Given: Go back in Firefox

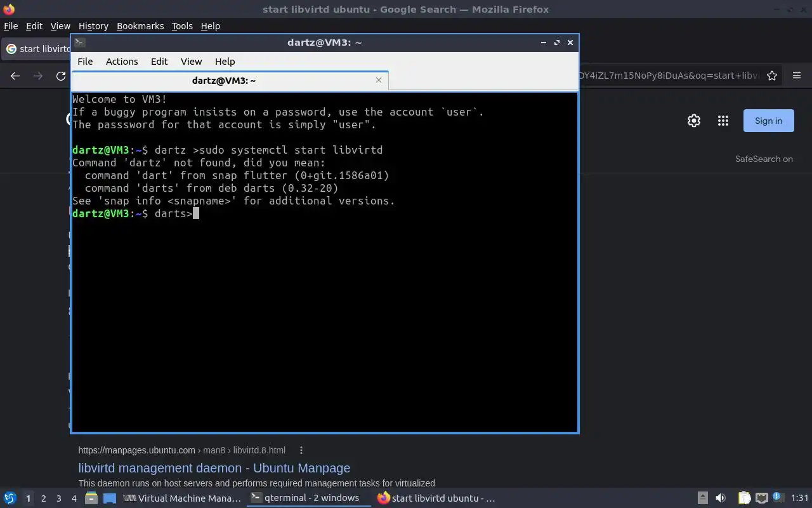Looking at the screenshot, I should [x=15, y=76].
